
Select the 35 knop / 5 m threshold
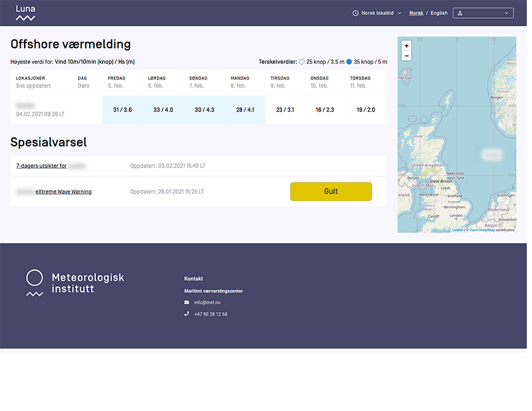(x=349, y=62)
